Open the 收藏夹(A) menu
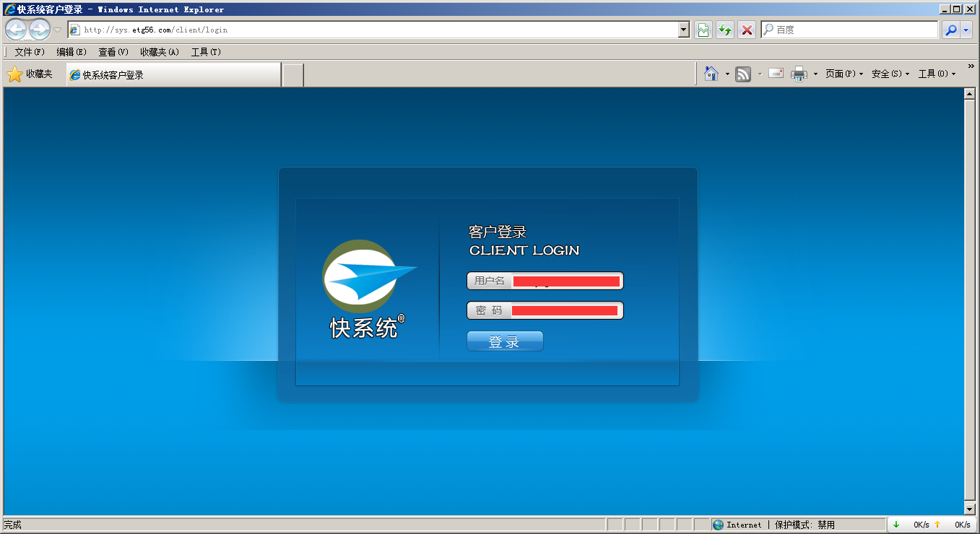Screen dimensions: 980x534 [x=160, y=52]
